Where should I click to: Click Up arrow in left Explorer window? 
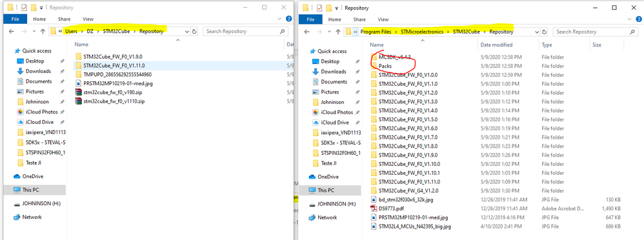click(x=43, y=31)
